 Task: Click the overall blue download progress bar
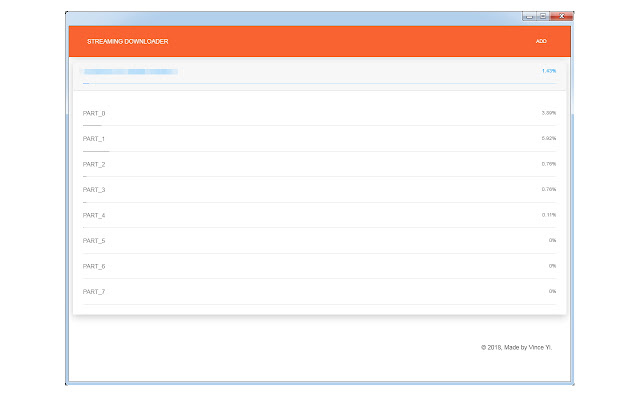pos(319,83)
